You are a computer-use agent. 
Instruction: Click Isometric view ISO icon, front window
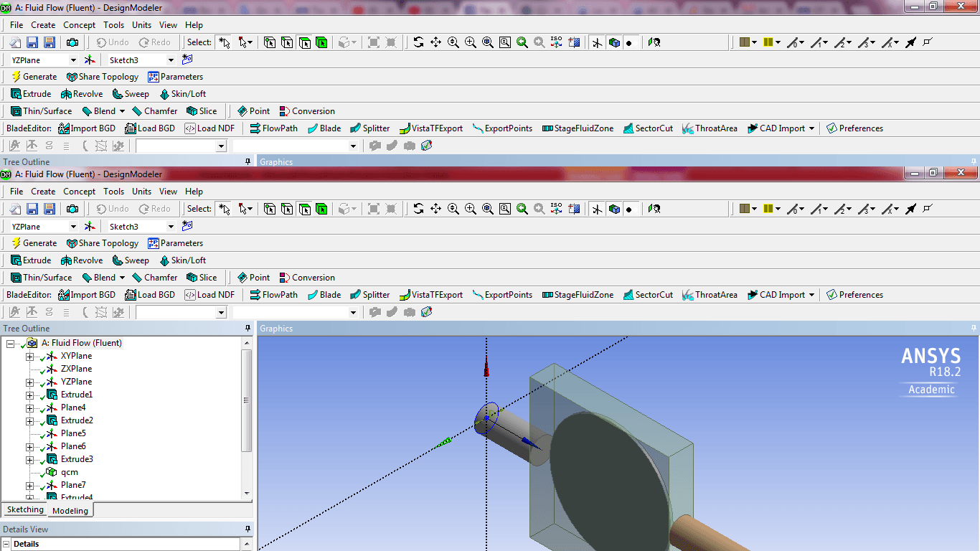[x=557, y=209]
